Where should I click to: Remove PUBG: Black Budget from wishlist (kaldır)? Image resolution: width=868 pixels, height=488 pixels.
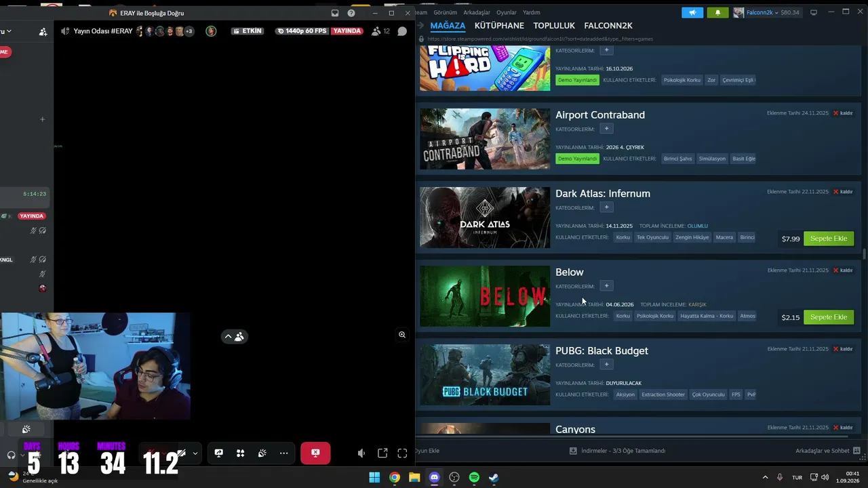[x=843, y=349]
